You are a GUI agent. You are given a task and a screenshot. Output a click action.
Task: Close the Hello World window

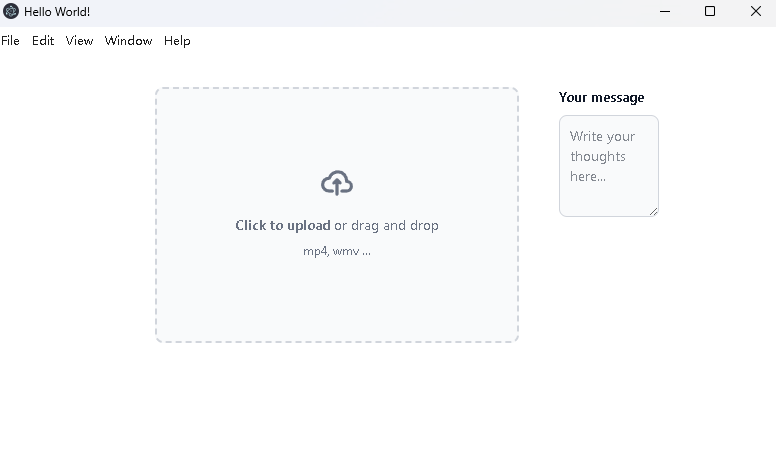click(755, 11)
